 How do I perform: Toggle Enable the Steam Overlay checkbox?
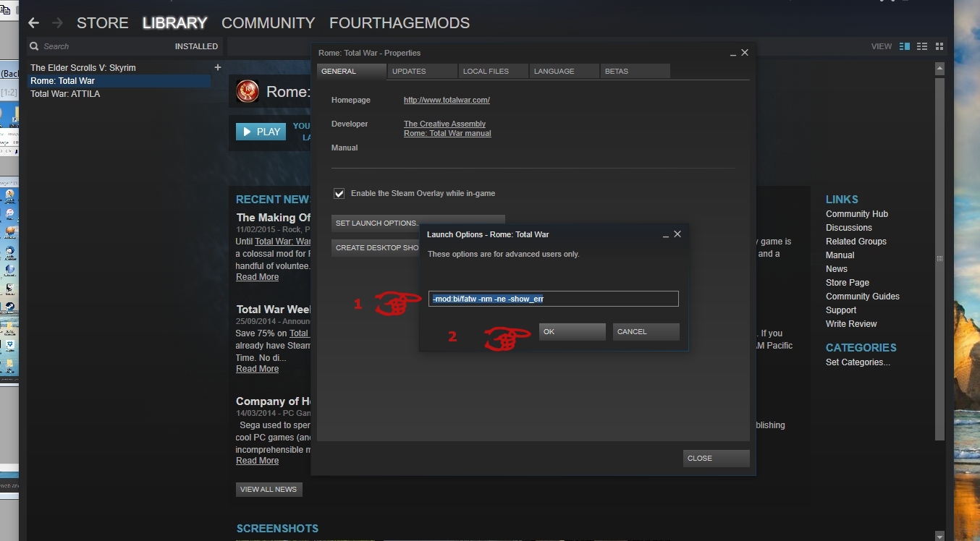click(339, 193)
